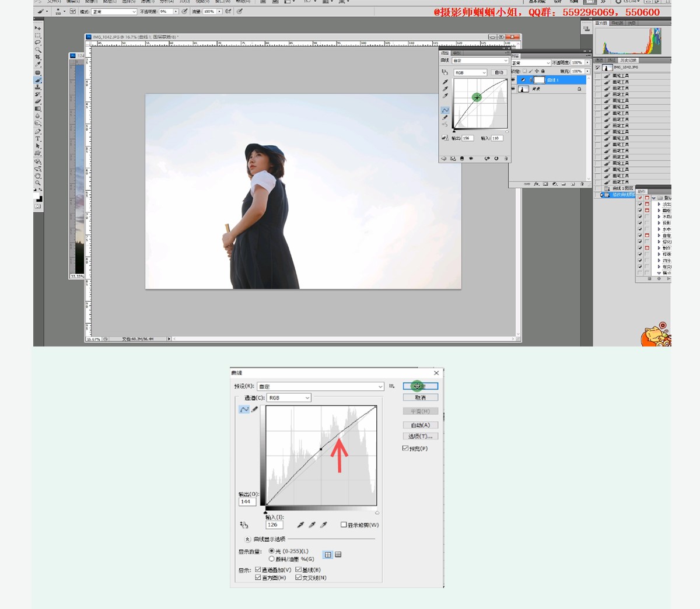Image resolution: width=700 pixels, height=609 pixels.
Task: Click white point slider under Curves dialog graph
Action: point(377,513)
